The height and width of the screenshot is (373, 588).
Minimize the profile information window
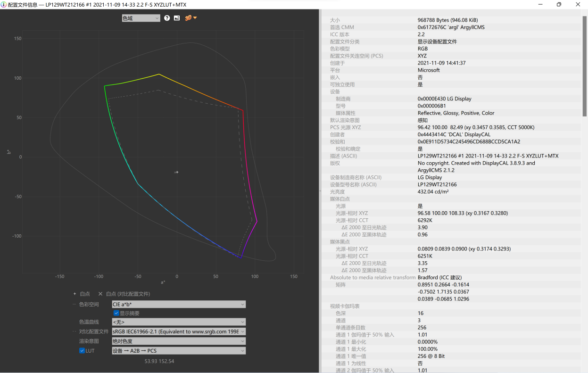tap(539, 5)
